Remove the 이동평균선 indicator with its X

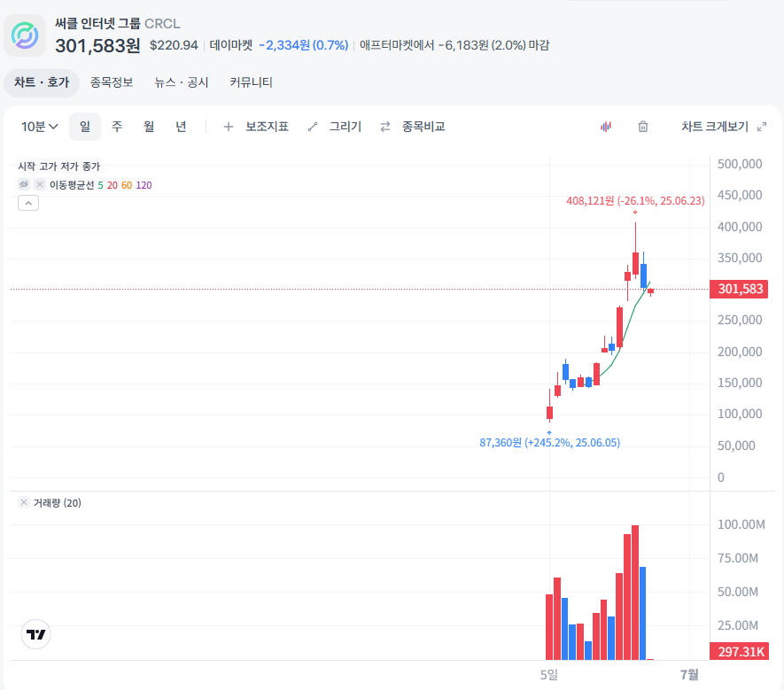pyautogui.click(x=40, y=184)
